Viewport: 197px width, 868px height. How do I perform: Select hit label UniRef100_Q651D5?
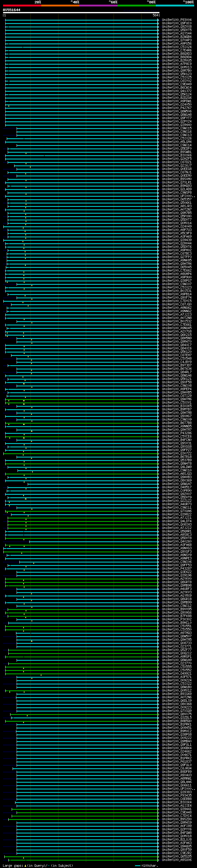tap(177, 856)
